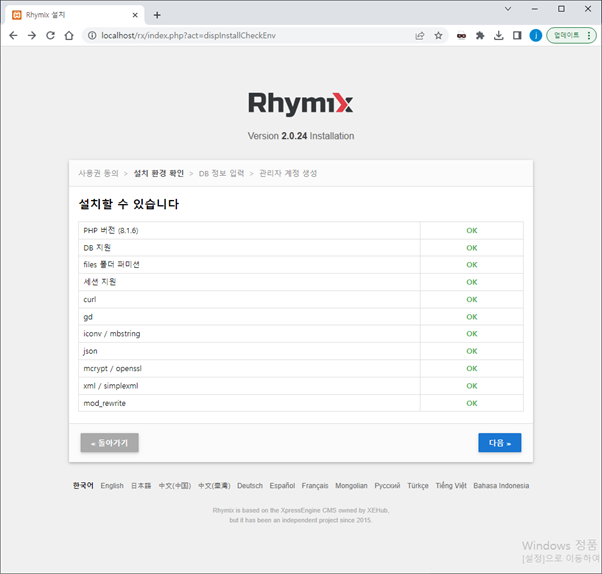The width and height of the screenshot is (602, 574).
Task: Switch language to English
Action: 112,486
